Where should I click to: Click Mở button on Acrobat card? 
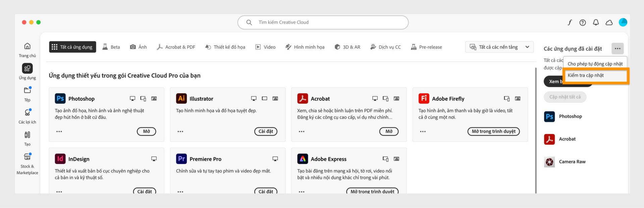[389, 131]
